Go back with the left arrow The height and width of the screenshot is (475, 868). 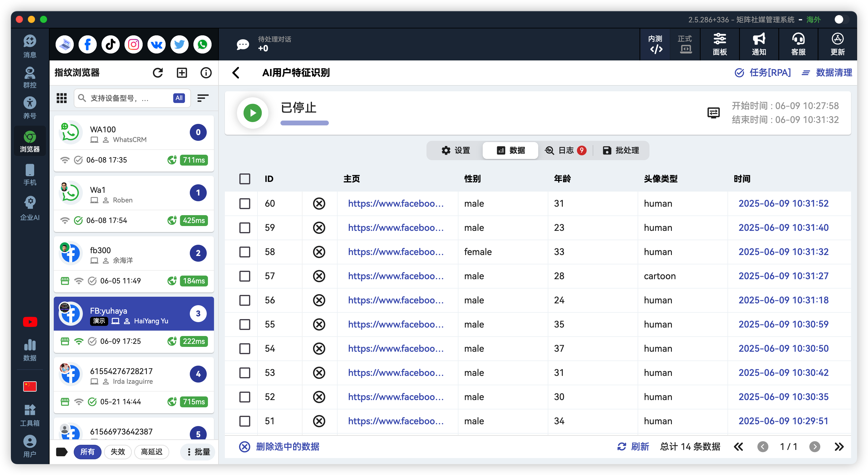click(236, 73)
